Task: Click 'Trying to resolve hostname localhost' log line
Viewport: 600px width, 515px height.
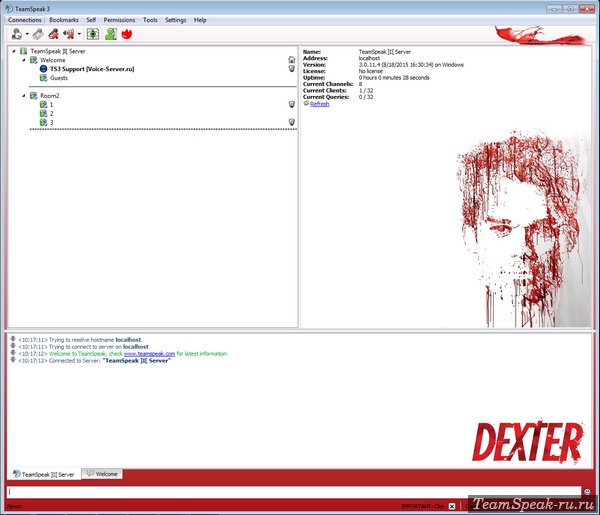Action: (80, 340)
